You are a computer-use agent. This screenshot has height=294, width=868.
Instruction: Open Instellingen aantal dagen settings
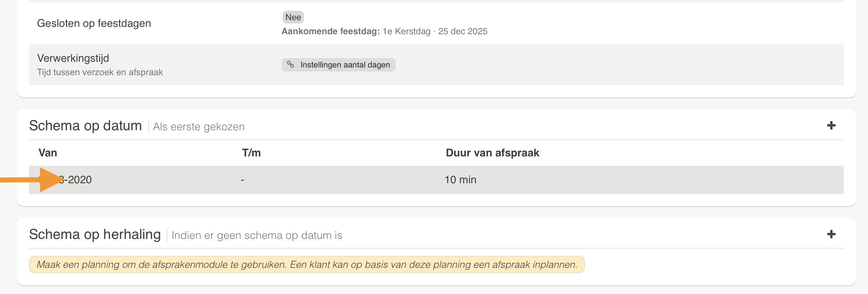tap(338, 64)
